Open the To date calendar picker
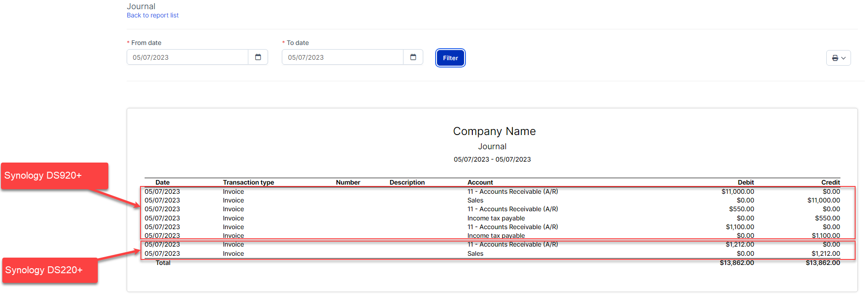868x304 pixels. pyautogui.click(x=413, y=57)
